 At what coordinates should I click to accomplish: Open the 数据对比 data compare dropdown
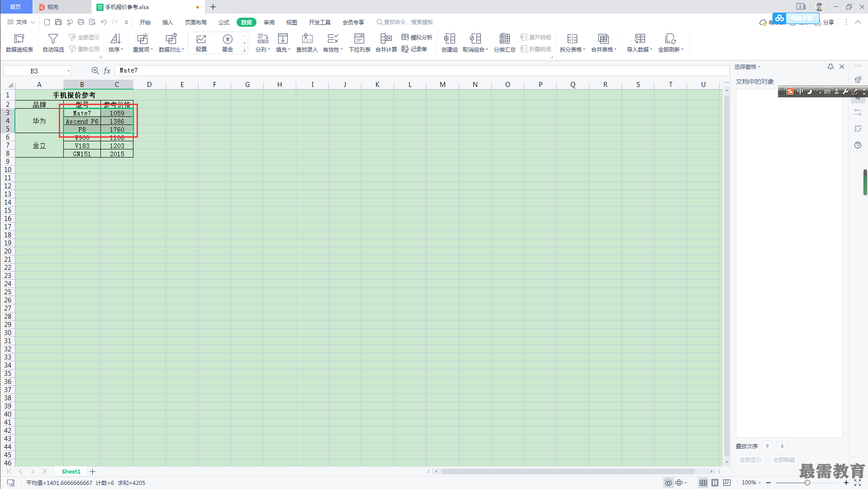pos(171,43)
